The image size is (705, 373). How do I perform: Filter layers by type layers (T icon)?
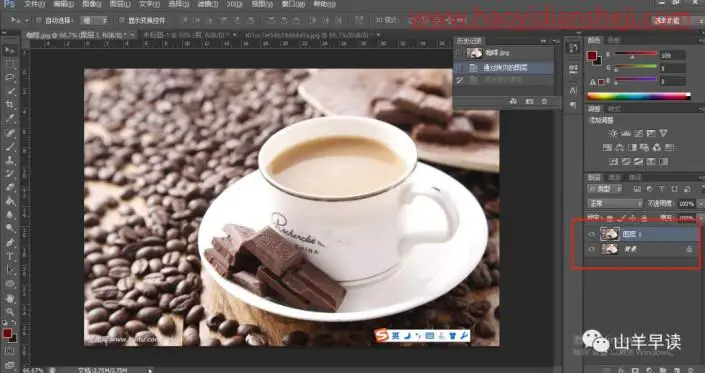point(661,189)
